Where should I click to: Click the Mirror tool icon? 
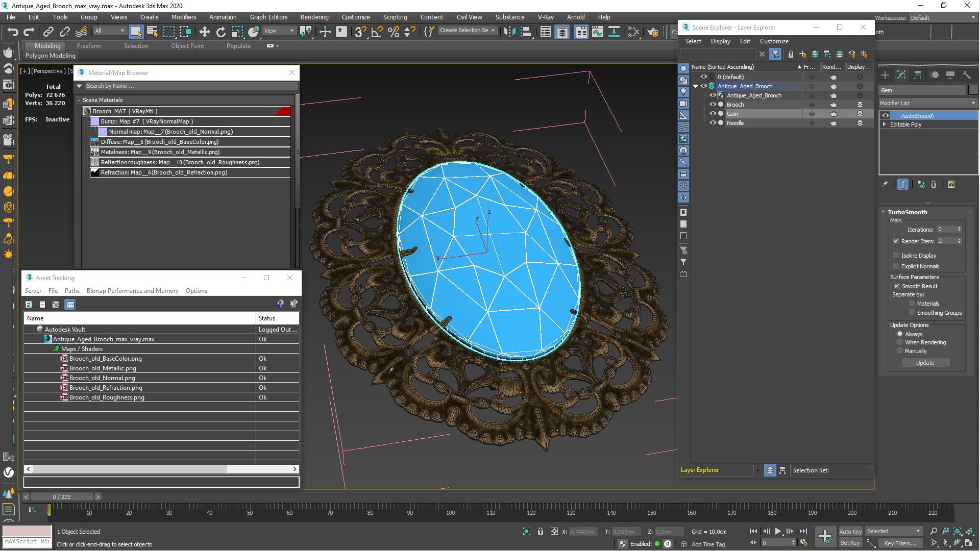pyautogui.click(x=509, y=32)
